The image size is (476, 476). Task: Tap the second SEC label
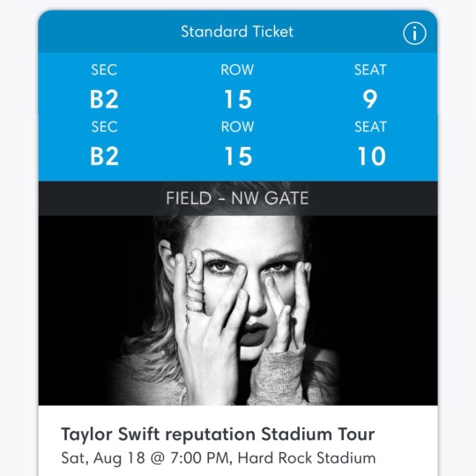click(104, 127)
